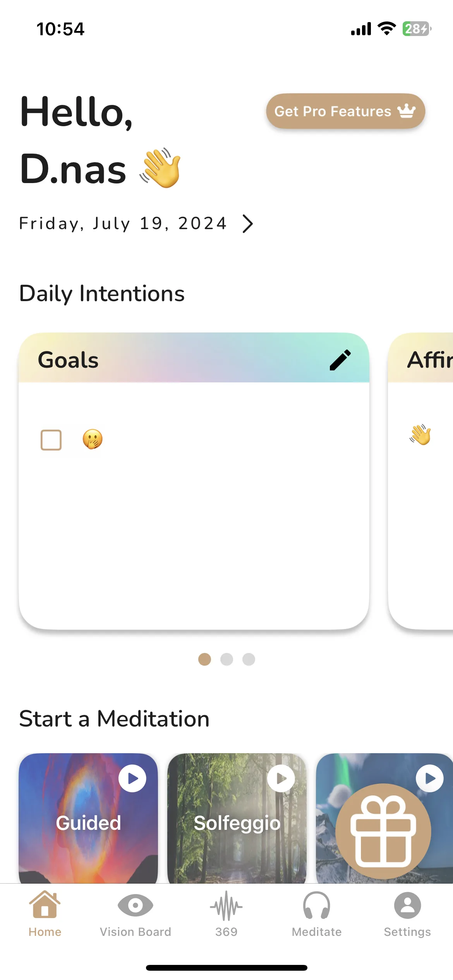Select the third page indicator dot
The image size is (453, 980).
pyautogui.click(x=249, y=659)
